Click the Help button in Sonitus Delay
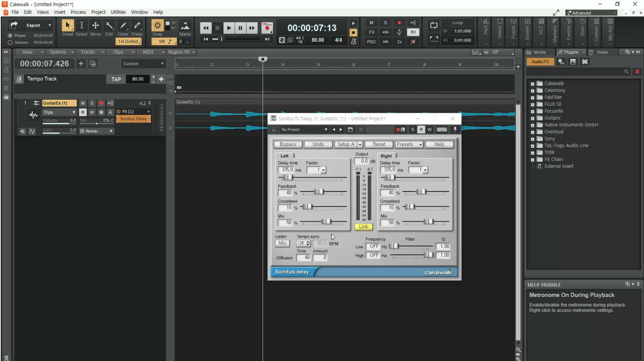This screenshot has width=644, height=361. coord(439,144)
